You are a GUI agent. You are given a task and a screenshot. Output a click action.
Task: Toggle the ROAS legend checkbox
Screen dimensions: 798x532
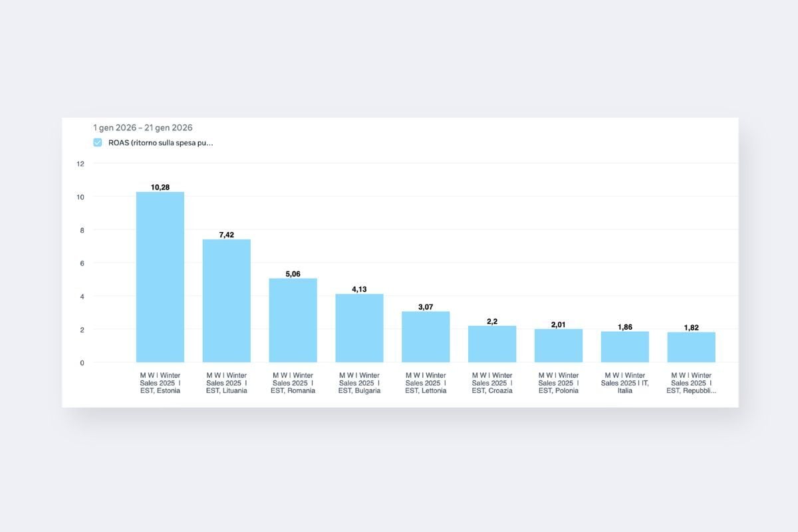pyautogui.click(x=98, y=142)
